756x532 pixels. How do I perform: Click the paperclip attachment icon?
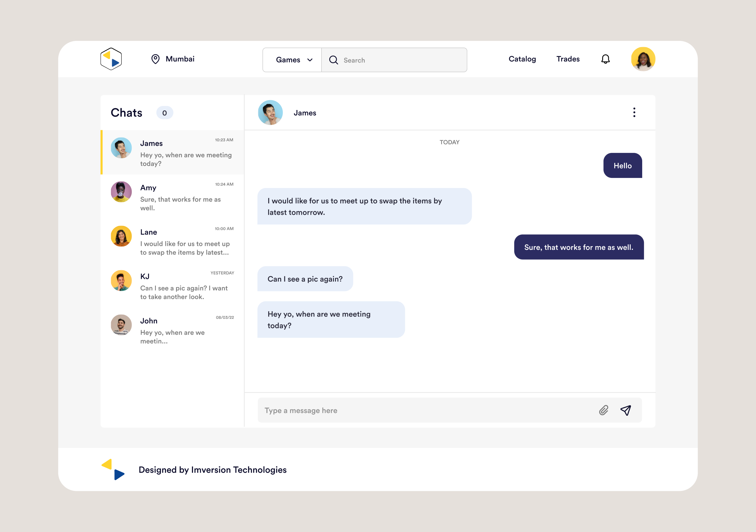pos(603,410)
